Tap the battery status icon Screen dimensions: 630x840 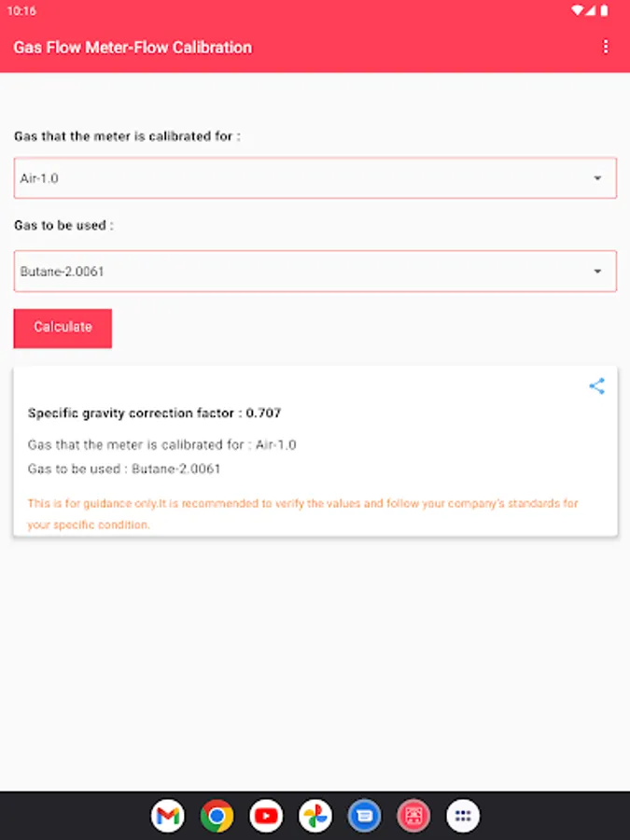(x=604, y=10)
